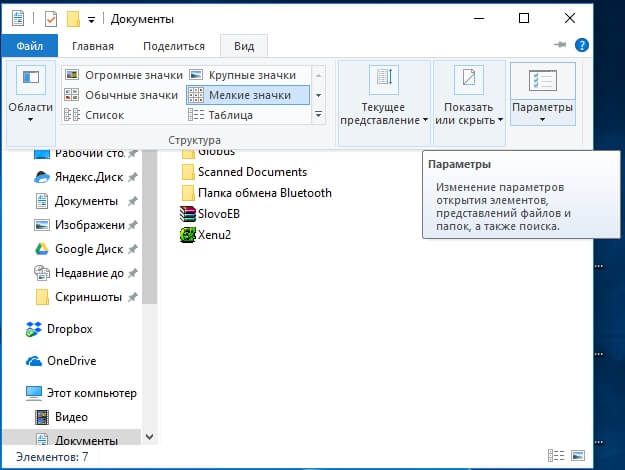The height and width of the screenshot is (470, 625).
Task: Click the new folder quick access icon
Action: click(x=73, y=19)
